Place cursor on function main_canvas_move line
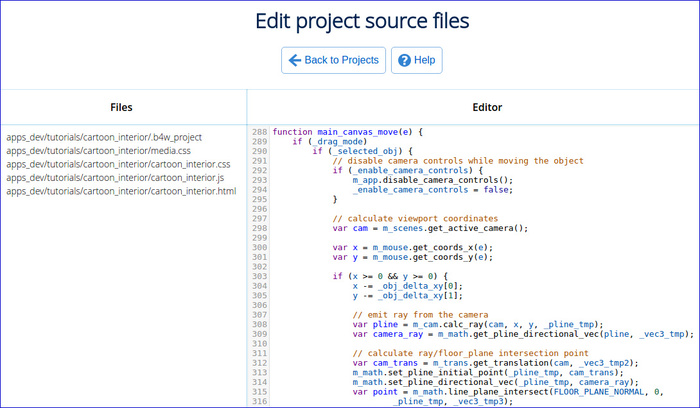Screen dimensions: 700x408 point(348,132)
